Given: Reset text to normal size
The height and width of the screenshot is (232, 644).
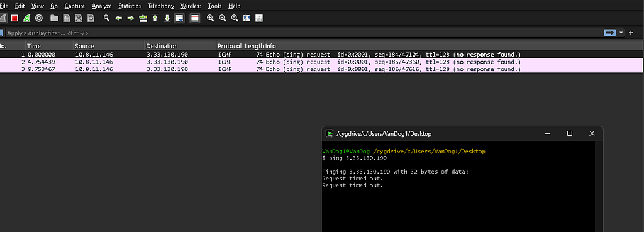Looking at the screenshot, I should pyautogui.click(x=235, y=18).
